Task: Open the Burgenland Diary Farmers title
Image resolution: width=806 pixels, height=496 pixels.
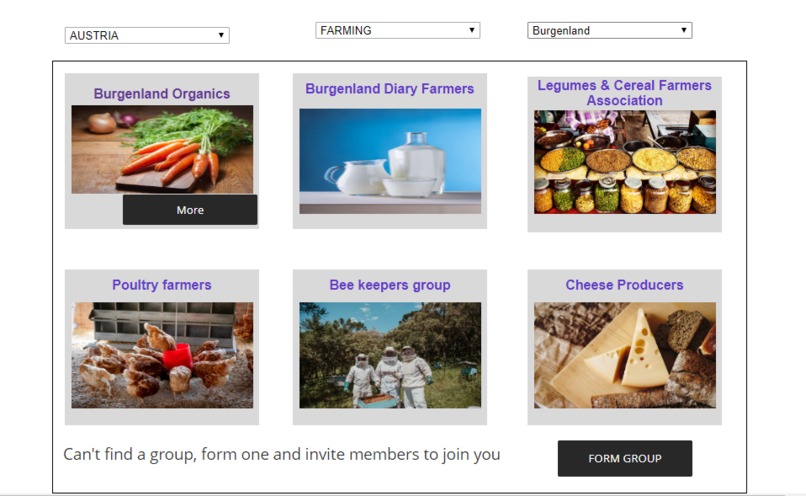Action: (390, 88)
